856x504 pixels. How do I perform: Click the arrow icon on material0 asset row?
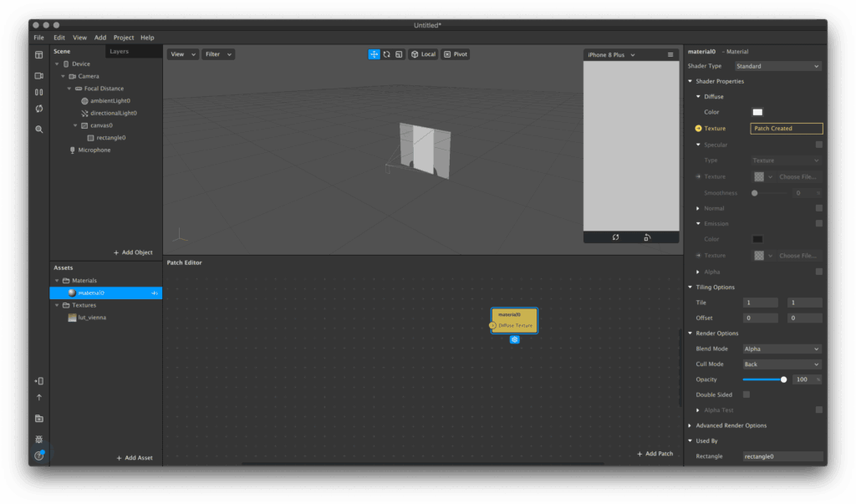[155, 293]
